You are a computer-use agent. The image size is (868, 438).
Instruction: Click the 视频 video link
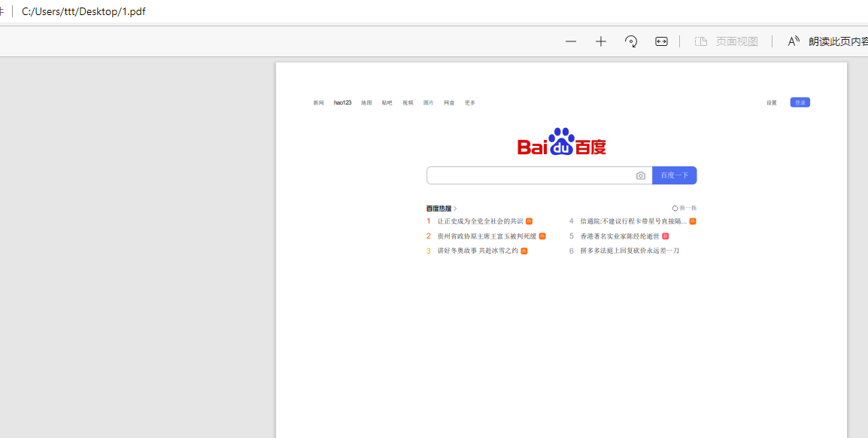(407, 102)
